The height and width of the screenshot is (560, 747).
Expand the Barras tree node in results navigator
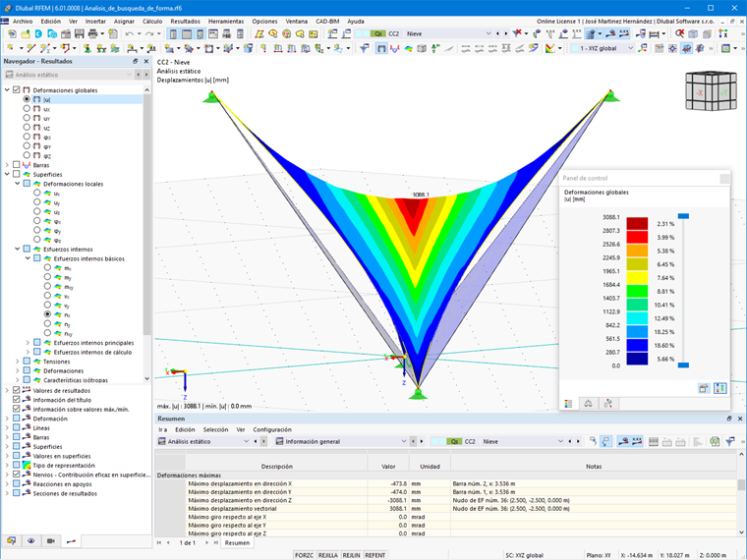click(x=7, y=165)
